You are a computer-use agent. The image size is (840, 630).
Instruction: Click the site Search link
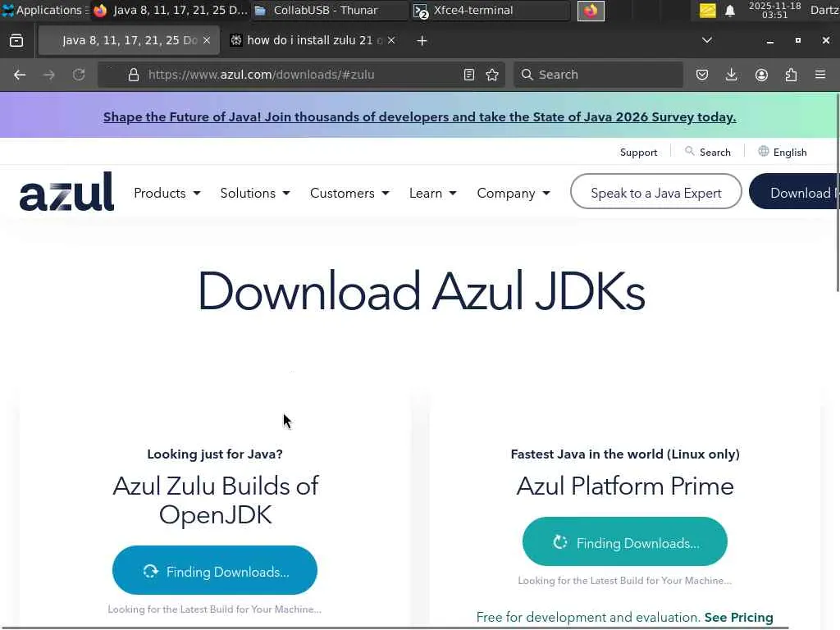tap(714, 152)
